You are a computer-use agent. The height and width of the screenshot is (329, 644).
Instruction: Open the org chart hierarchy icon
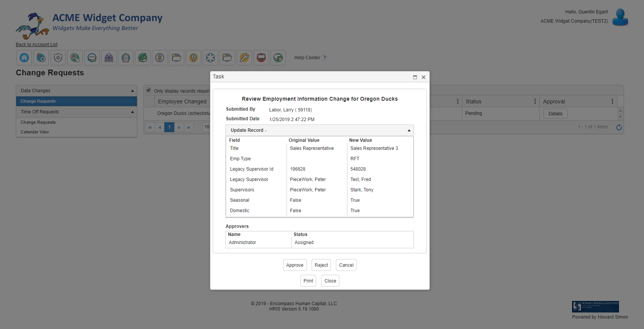pos(109,58)
